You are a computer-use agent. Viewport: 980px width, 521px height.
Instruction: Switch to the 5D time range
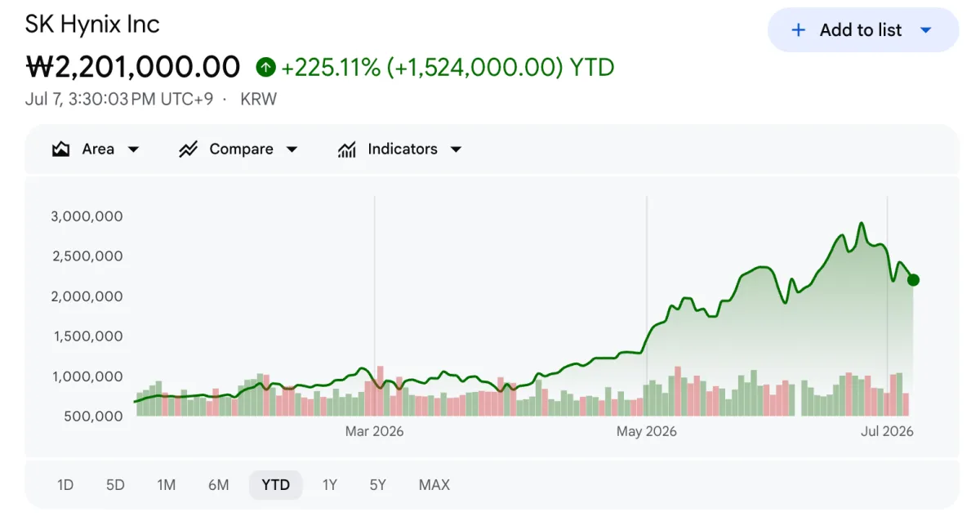coord(115,485)
